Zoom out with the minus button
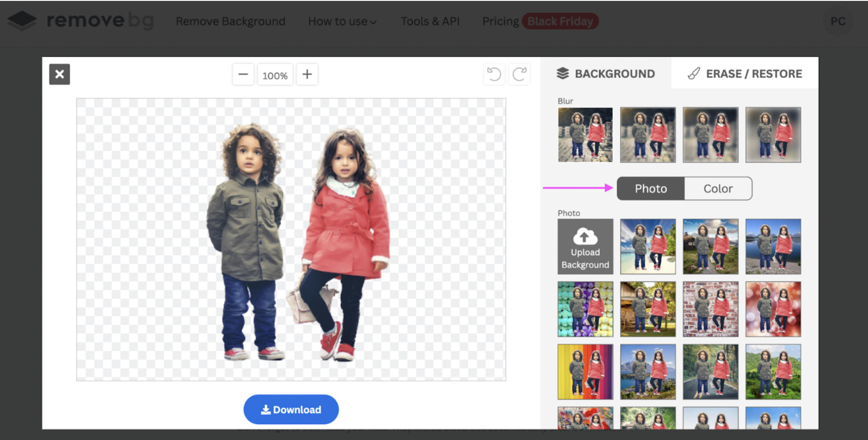The image size is (868, 440). tap(243, 75)
